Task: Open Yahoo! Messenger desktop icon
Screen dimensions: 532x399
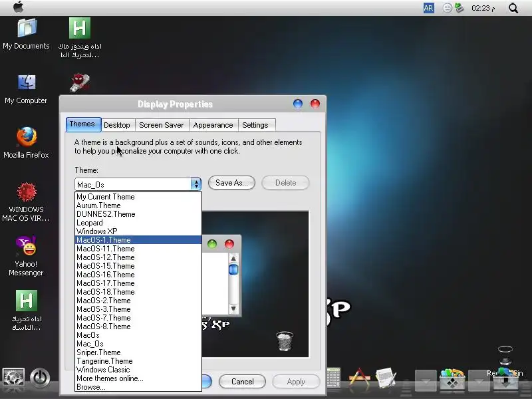Action: click(27, 256)
